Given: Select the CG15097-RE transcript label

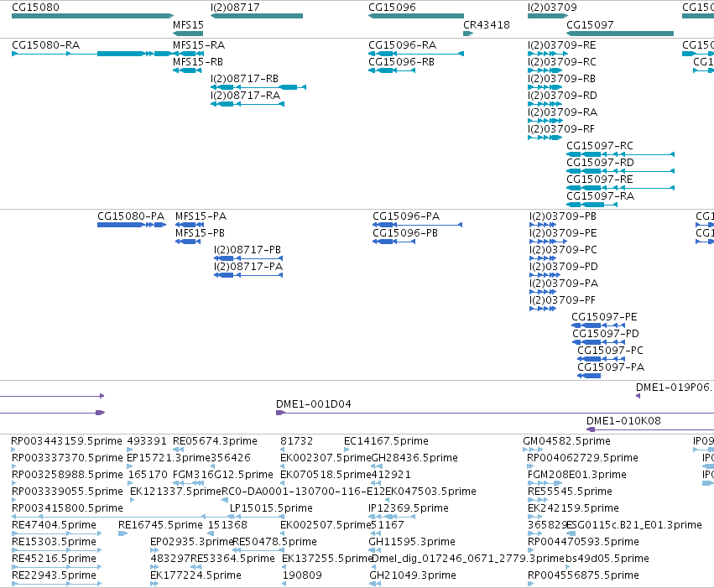Looking at the screenshot, I should click(x=600, y=180).
